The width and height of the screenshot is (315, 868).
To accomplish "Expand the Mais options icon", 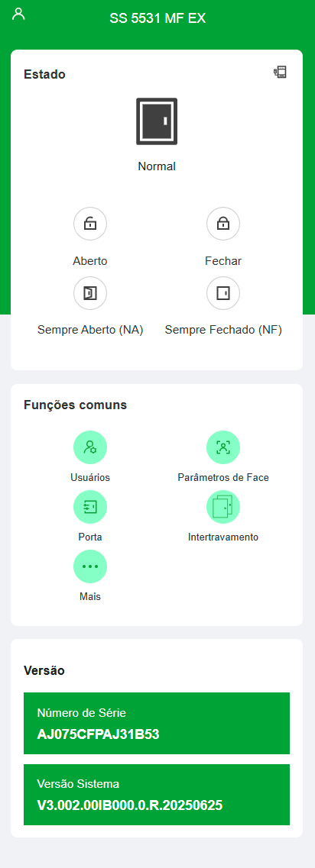I will coord(90,566).
